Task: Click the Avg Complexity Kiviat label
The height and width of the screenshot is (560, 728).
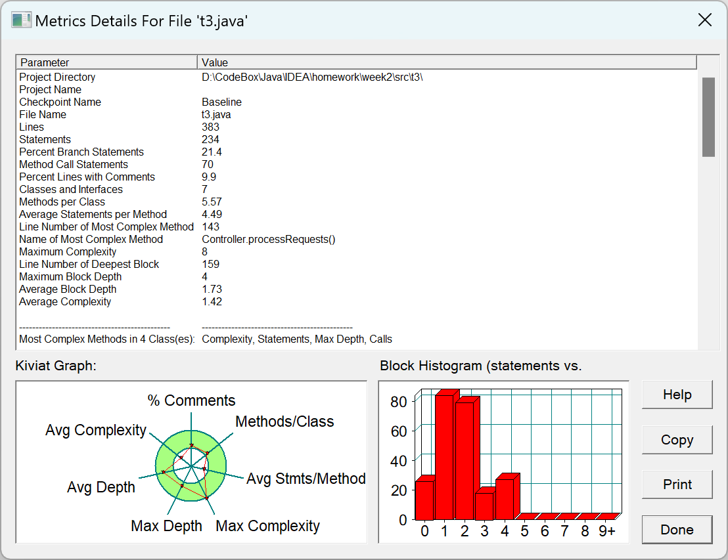Action: click(96, 431)
